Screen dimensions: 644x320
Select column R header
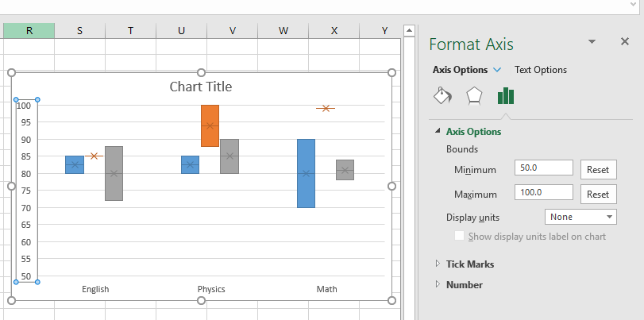pos(29,31)
